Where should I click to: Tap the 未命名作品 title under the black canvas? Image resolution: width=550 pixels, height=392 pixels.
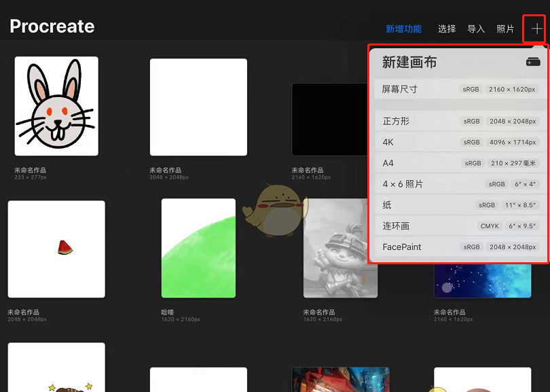[x=308, y=171]
